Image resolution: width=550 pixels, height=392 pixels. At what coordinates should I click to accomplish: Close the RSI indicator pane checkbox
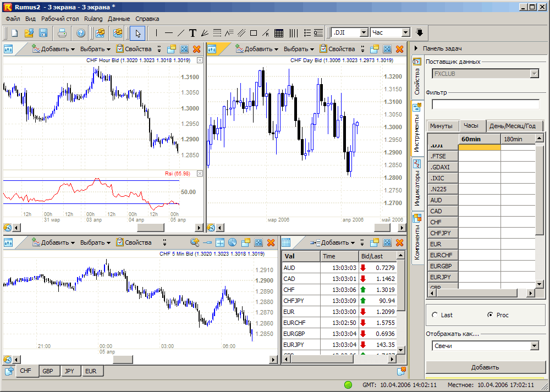click(200, 174)
